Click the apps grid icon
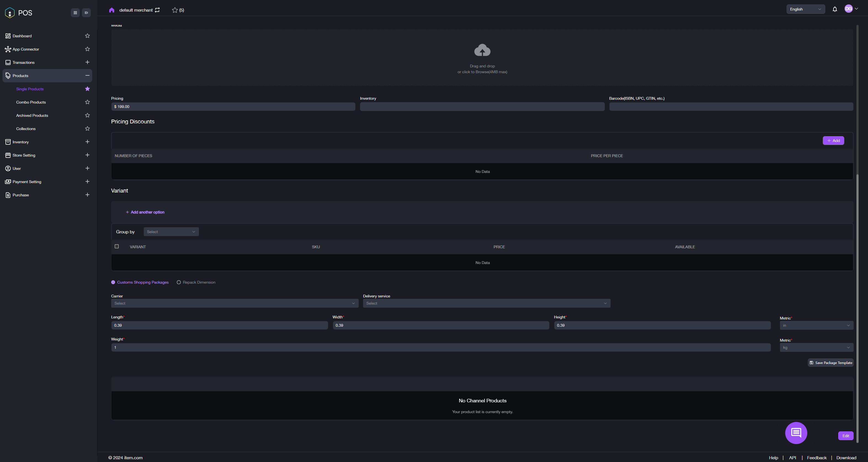Screen dimensions: 868x462 [x=75, y=13]
